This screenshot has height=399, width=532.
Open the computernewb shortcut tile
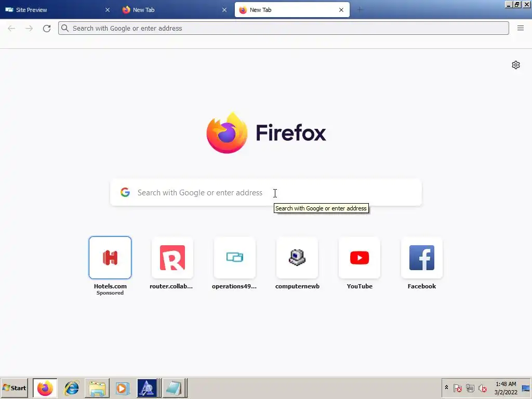coord(297,258)
